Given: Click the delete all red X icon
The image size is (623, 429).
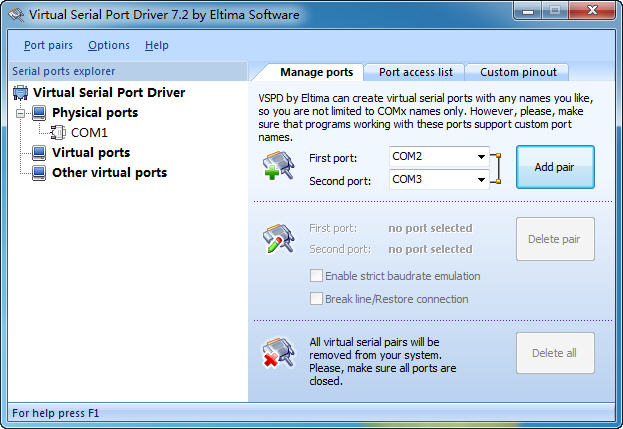Looking at the screenshot, I should [x=276, y=353].
